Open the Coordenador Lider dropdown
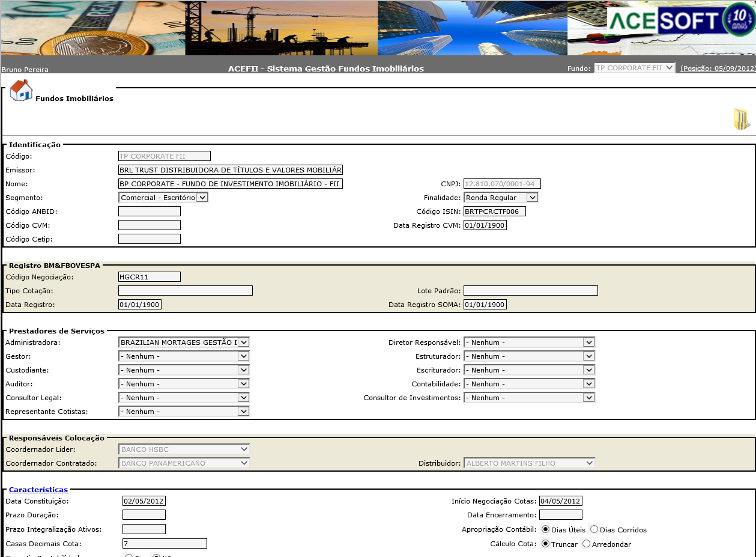This screenshot has height=557, width=756. tap(184, 449)
